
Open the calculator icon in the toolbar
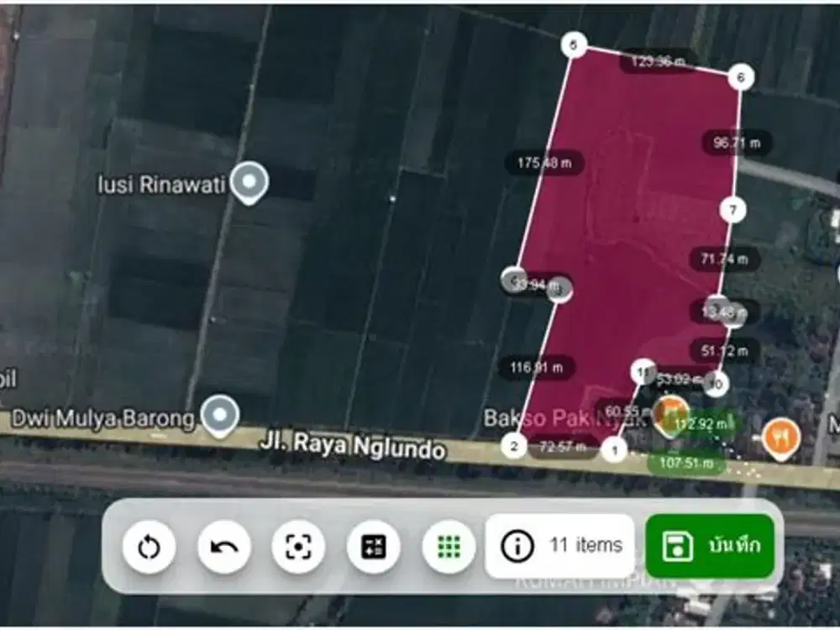pos(373,547)
